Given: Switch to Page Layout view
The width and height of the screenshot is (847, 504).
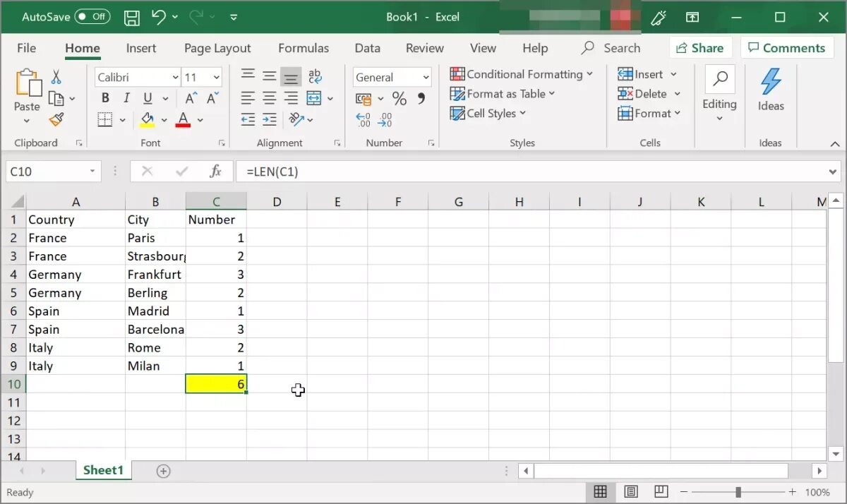Looking at the screenshot, I should [631, 491].
